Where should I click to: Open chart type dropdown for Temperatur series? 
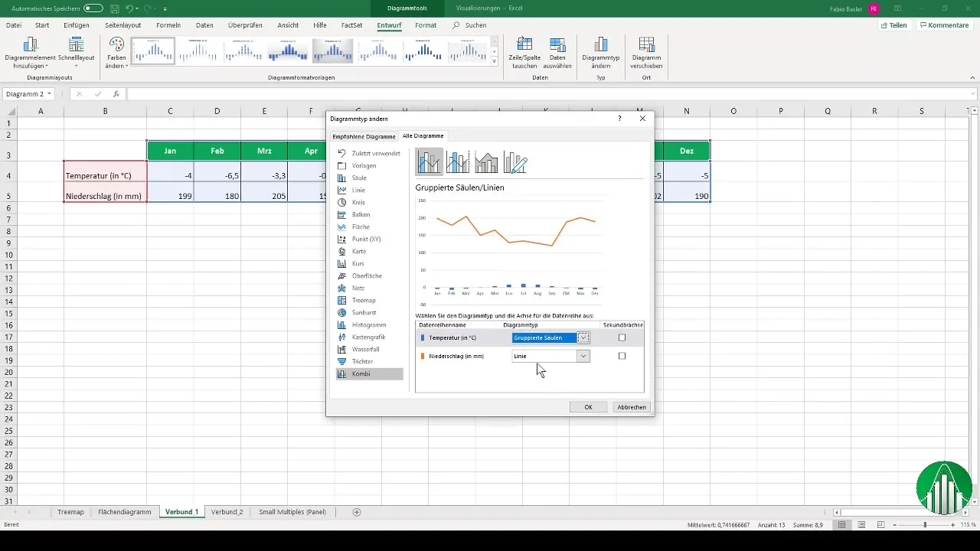coord(583,337)
